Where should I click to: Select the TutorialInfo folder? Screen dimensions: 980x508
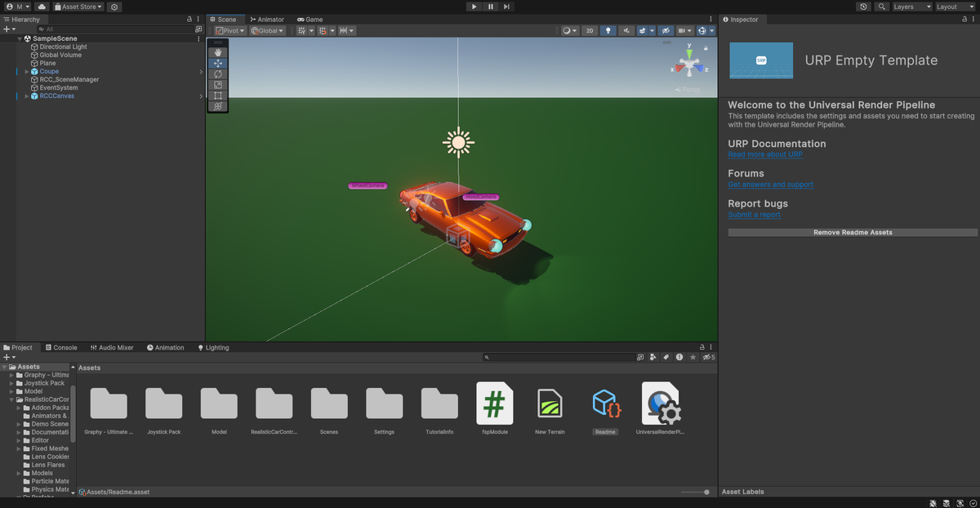click(x=439, y=408)
